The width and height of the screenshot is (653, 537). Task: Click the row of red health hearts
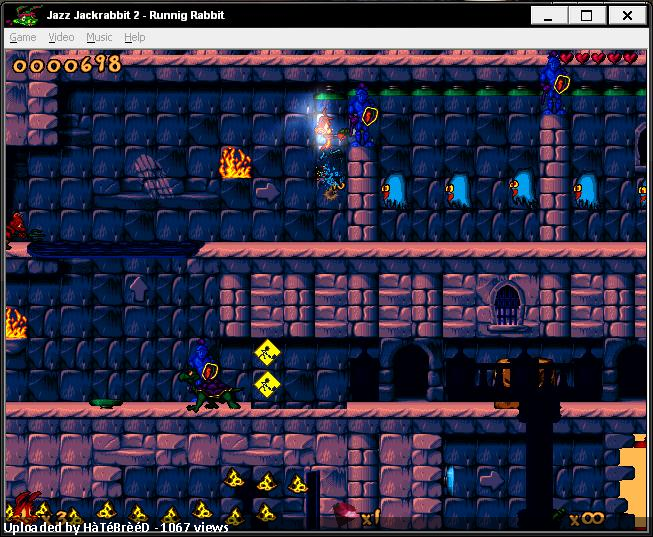598,58
